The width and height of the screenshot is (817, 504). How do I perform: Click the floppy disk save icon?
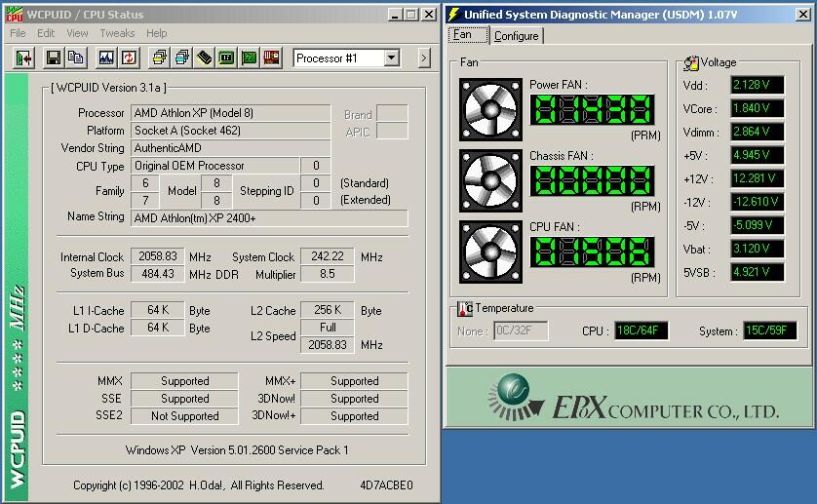[54, 58]
